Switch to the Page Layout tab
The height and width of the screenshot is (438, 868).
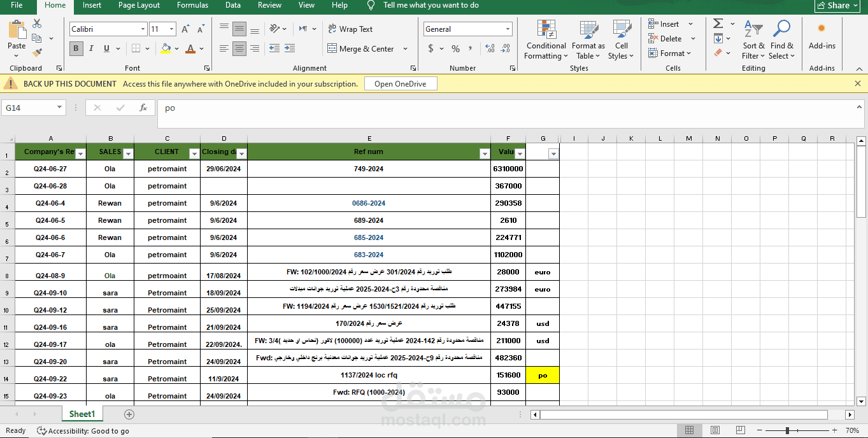139,5
